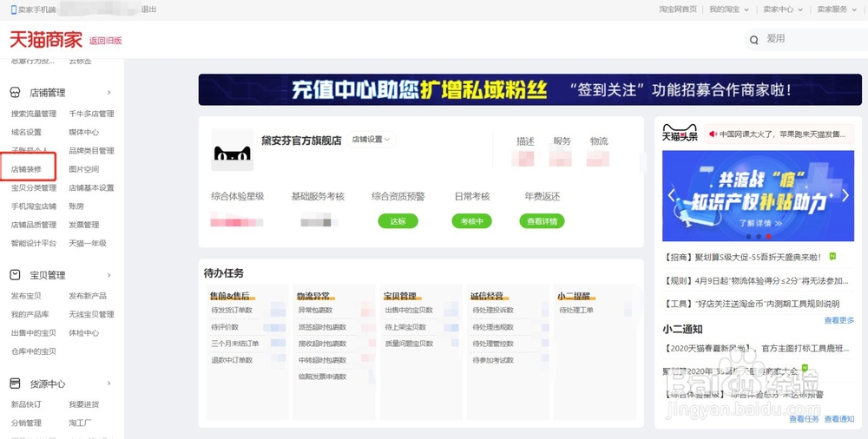Click the 天猫头条 logo
This screenshot has width=868, height=439.
681,134
